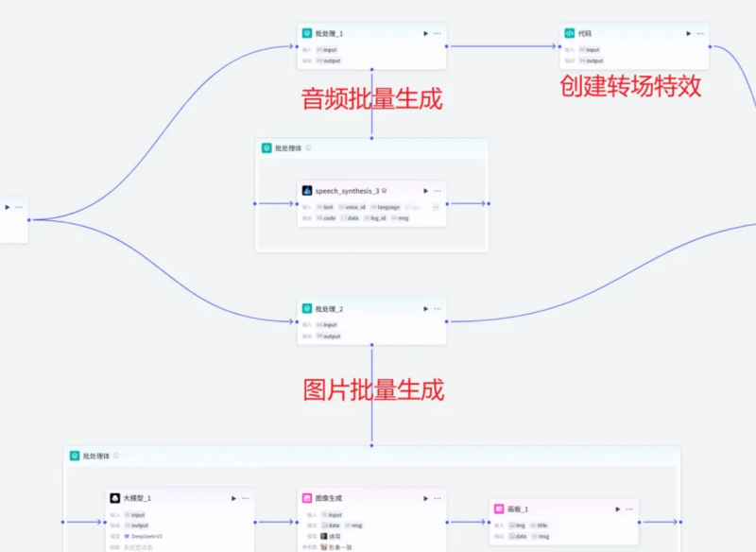Viewport: 756px width, 552px height.
Task: Run the partially visible left-edge node
Action: [8, 207]
